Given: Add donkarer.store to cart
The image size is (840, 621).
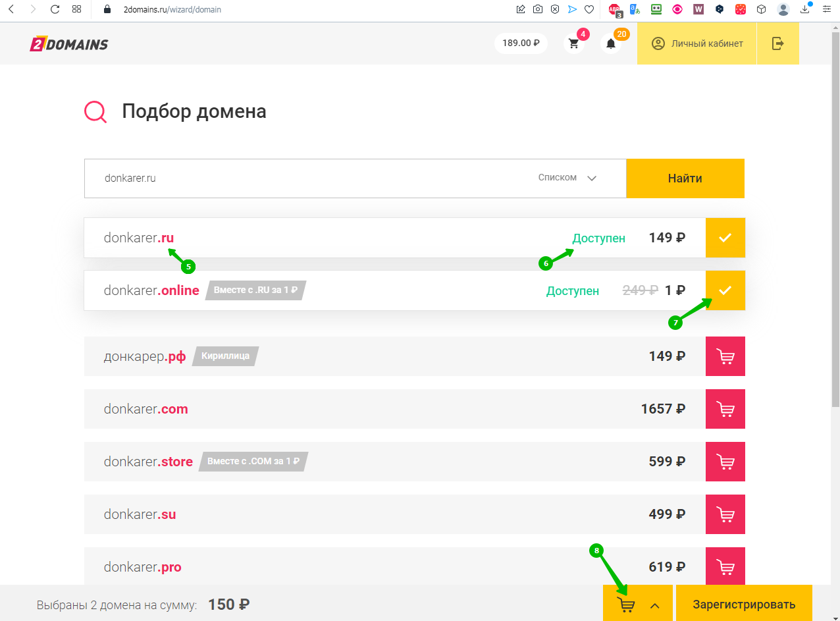Looking at the screenshot, I should pyautogui.click(x=725, y=462).
